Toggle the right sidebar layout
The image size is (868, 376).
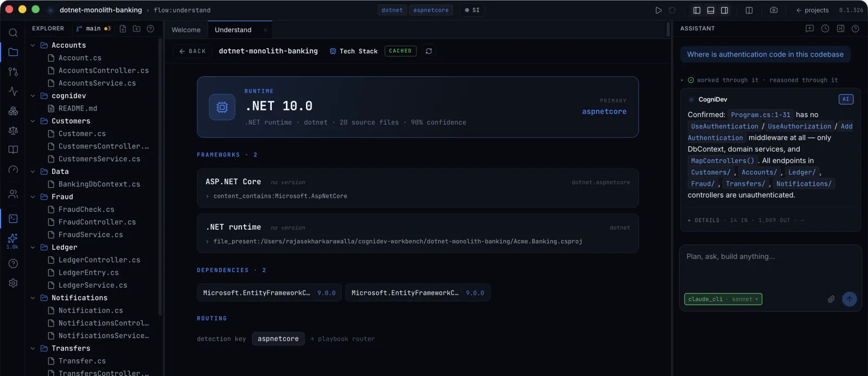pyautogui.click(x=724, y=10)
